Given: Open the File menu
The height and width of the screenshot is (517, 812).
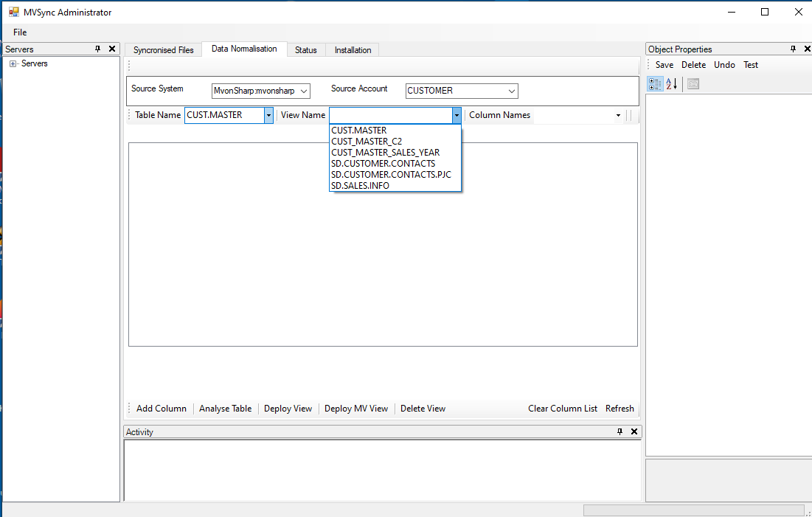Looking at the screenshot, I should click(x=20, y=32).
